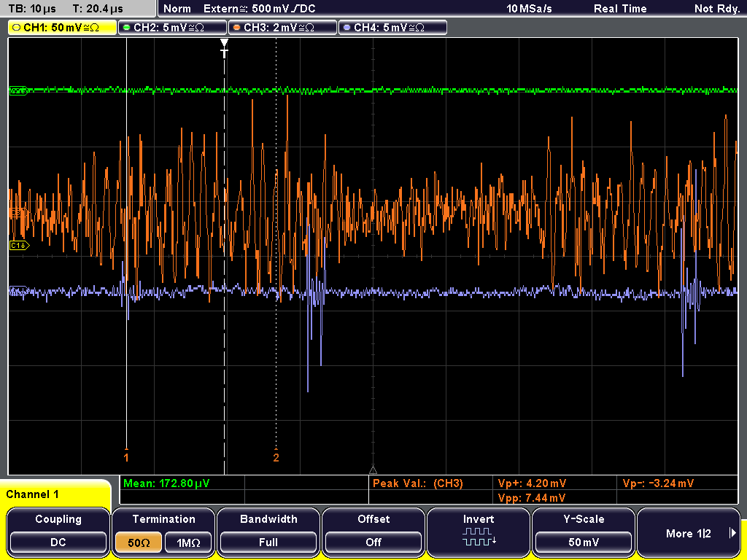Select cursor marker 1 label
This screenshot has height=560, width=747.
[126, 457]
